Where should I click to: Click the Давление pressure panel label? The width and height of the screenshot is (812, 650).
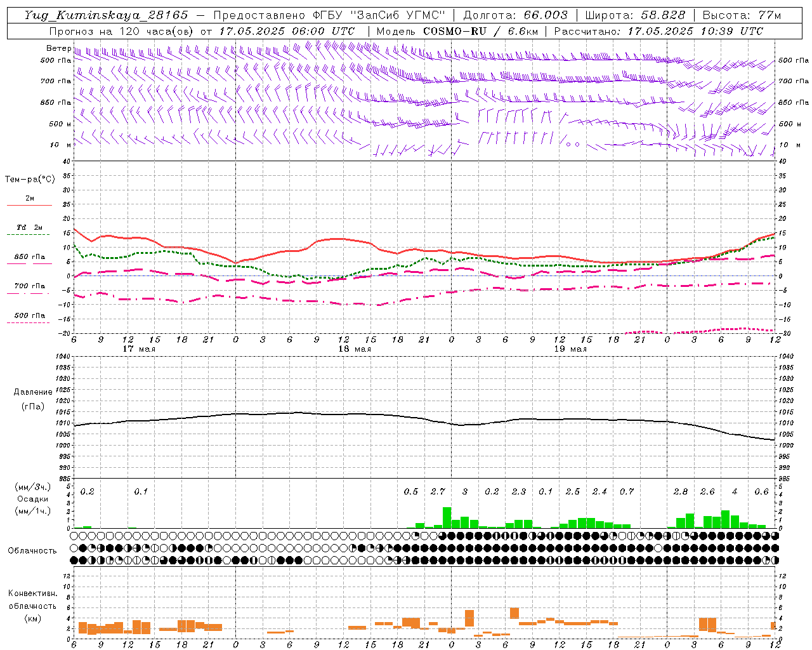(x=33, y=392)
